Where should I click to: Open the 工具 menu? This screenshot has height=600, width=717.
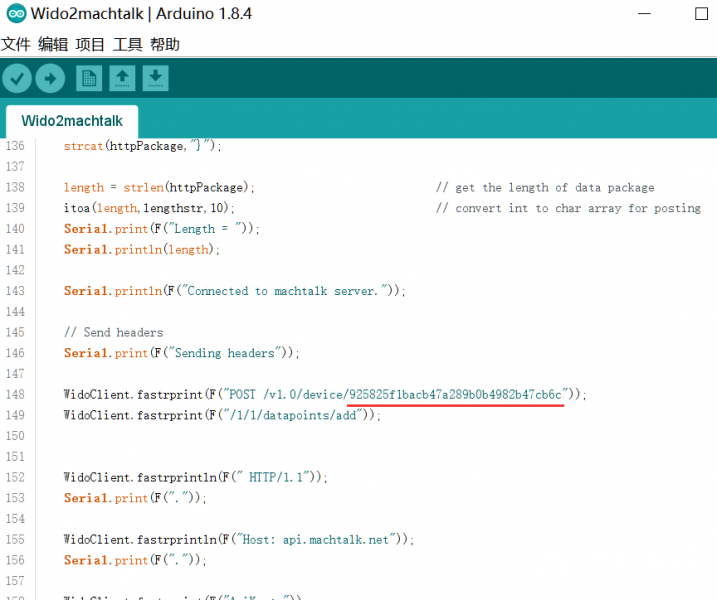click(128, 45)
